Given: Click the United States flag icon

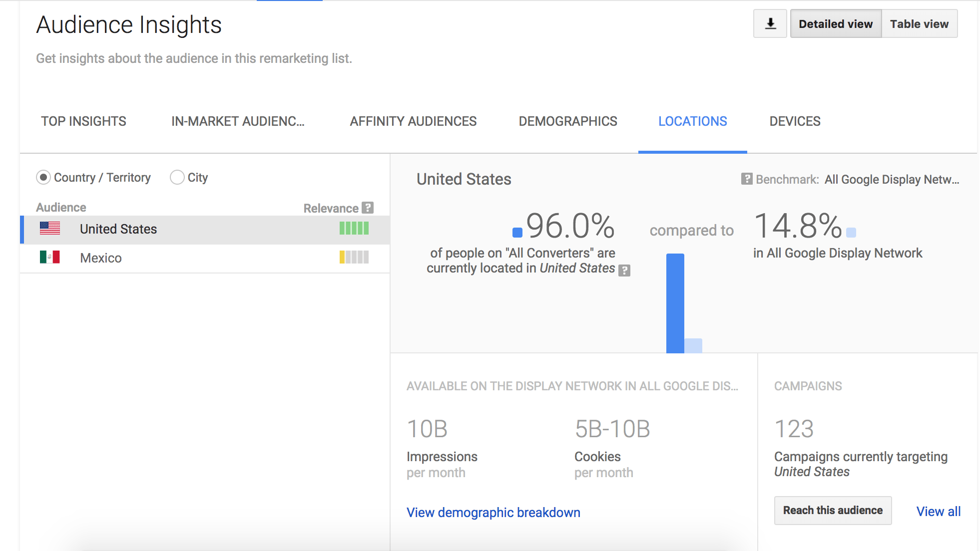Looking at the screenshot, I should [x=50, y=228].
